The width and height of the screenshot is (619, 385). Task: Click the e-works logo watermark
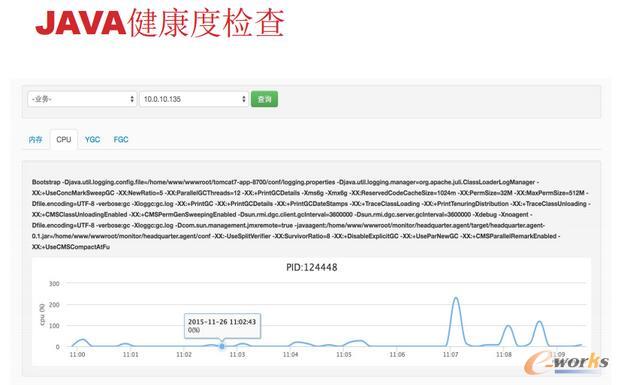pos(566,362)
